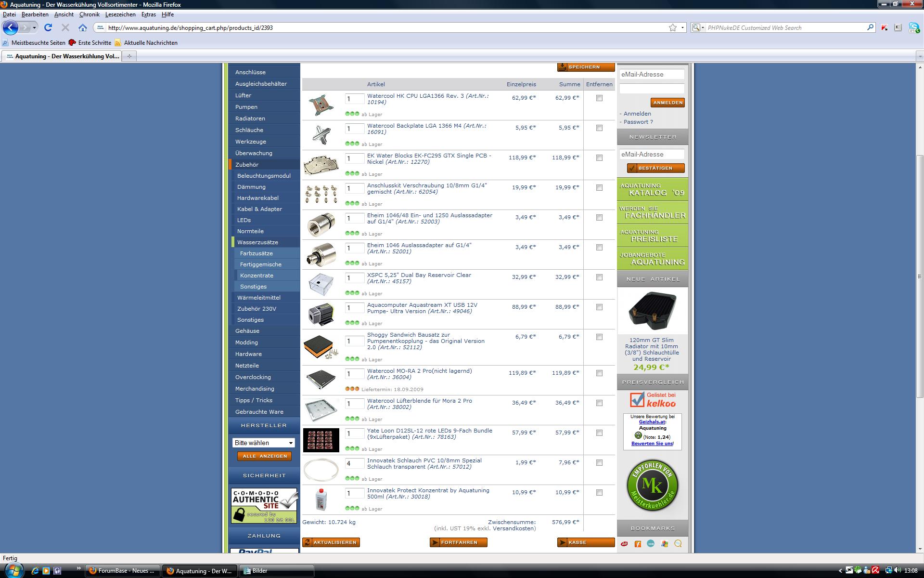The image size is (924, 578).
Task: Check remove box for Watercool HK CPU LGA1366
Action: coord(599,98)
